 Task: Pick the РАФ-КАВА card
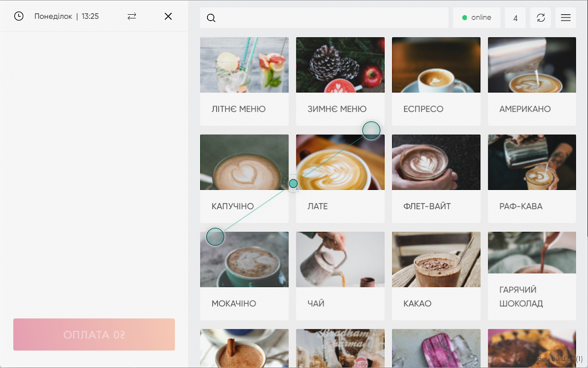point(532,178)
